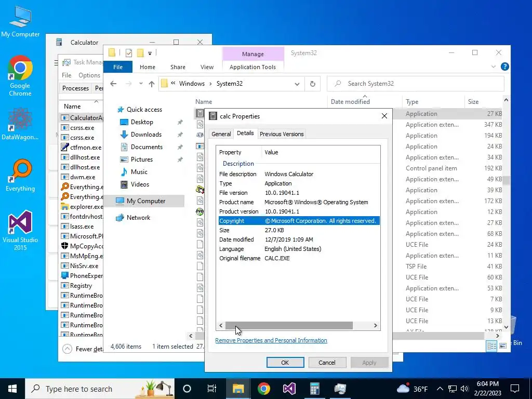Viewport: 532px width, 399px height.
Task: Switch to Calculator on the taskbar
Action: click(314, 389)
